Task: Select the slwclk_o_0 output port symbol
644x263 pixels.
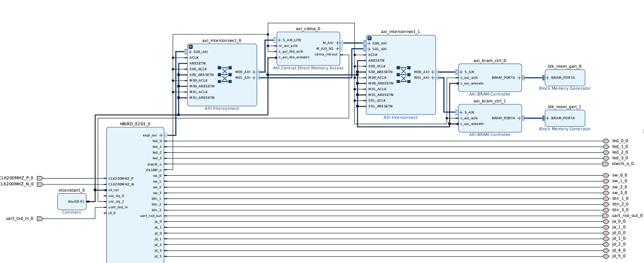Action: [606, 164]
